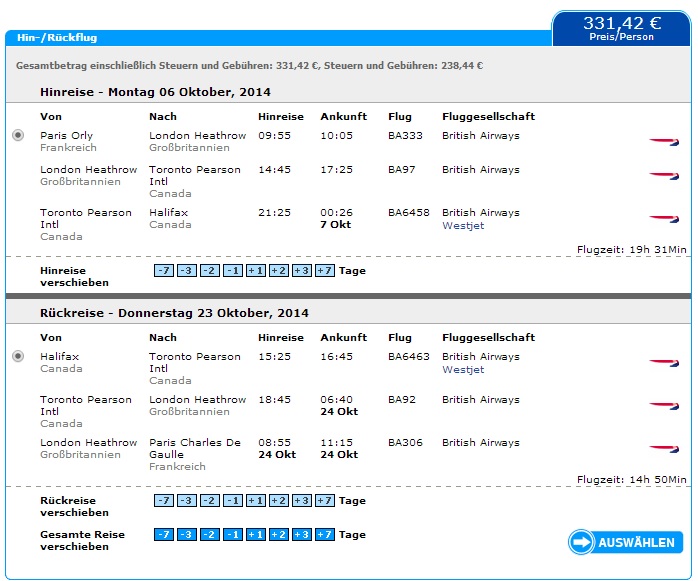Click British Airways logo for flight BA306
This screenshot has width=698, height=581.
pos(664,449)
